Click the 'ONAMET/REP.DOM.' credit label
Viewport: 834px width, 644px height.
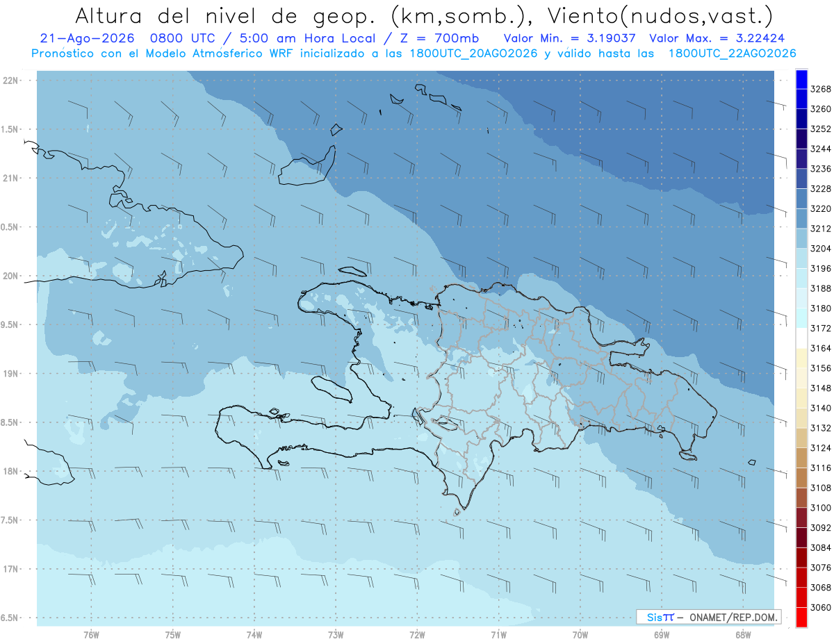[x=733, y=617]
